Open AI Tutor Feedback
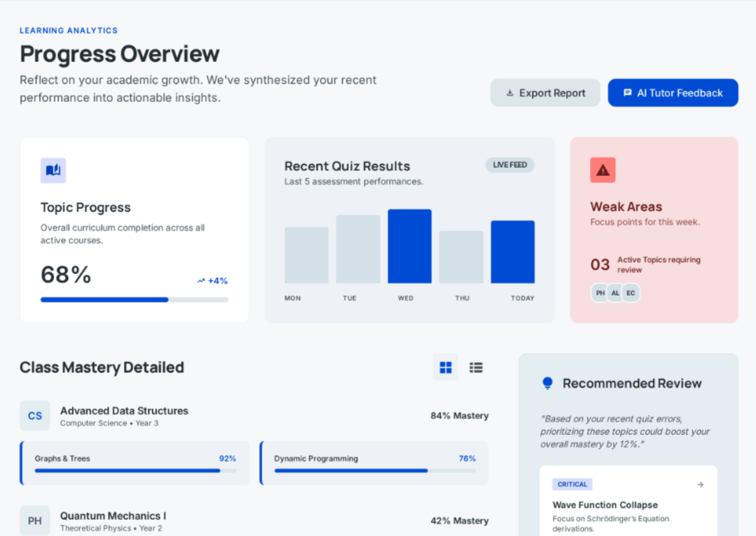 tap(673, 93)
